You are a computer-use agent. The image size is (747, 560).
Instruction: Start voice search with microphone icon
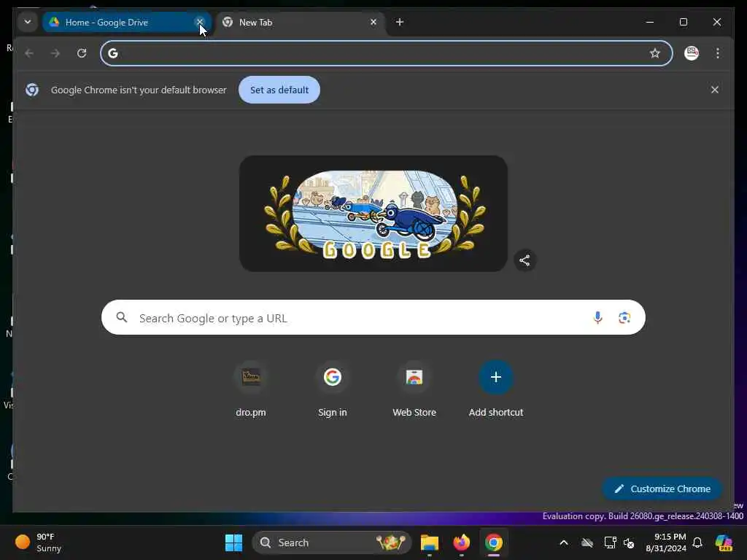[598, 318]
